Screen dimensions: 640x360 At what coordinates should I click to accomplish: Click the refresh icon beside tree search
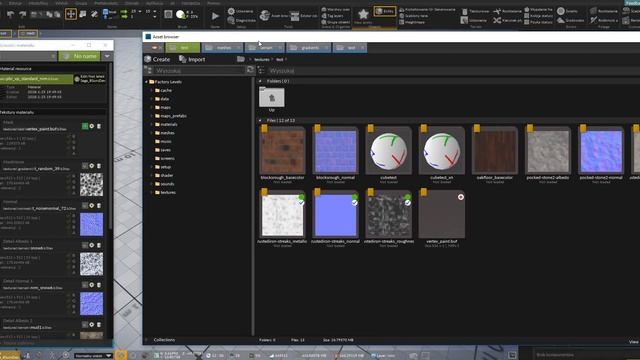(x=250, y=70)
